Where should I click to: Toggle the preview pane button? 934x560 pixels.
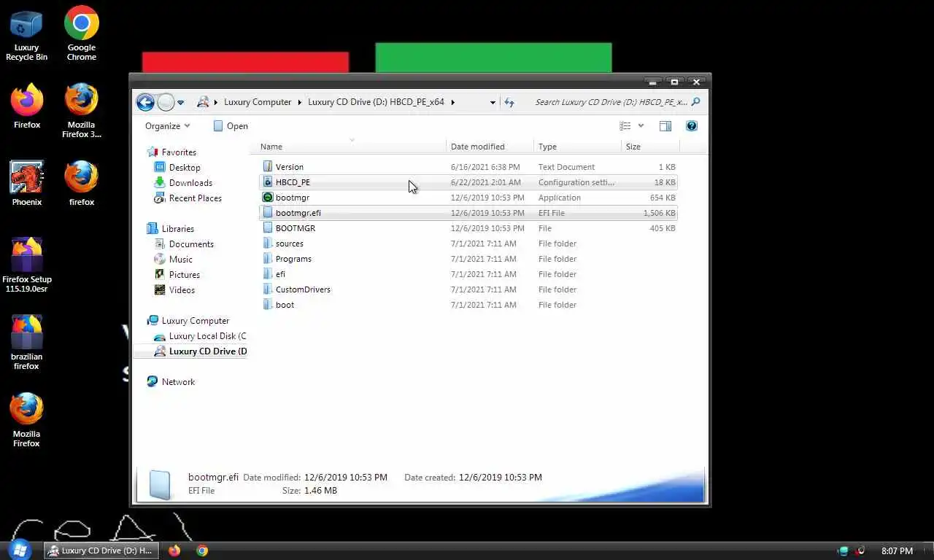coord(665,126)
